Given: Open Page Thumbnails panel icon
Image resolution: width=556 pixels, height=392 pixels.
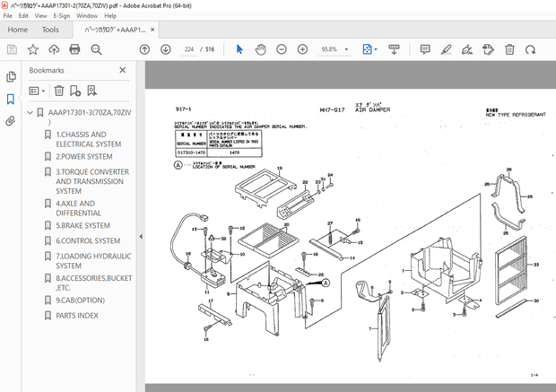Looking at the screenshot, I should click(11, 76).
